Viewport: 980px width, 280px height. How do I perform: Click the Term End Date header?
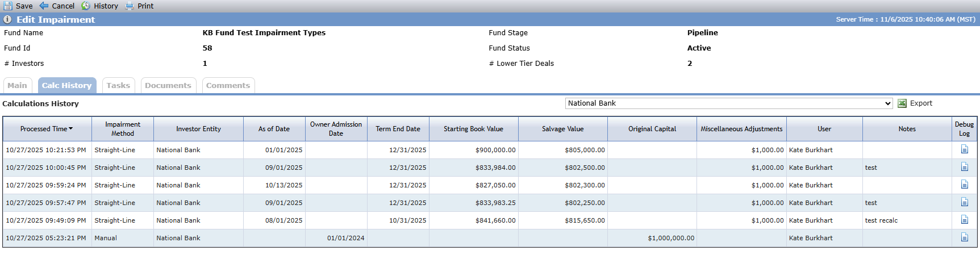[x=398, y=129]
